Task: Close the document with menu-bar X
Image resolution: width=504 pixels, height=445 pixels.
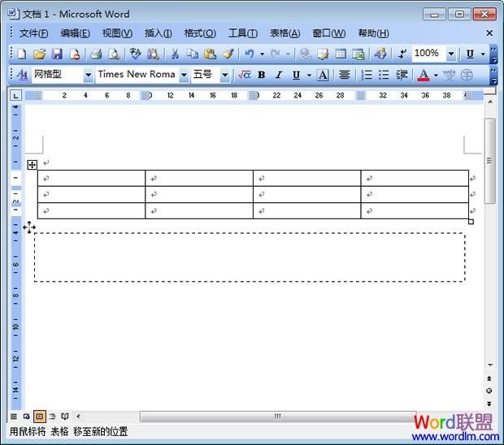Action: pos(489,33)
